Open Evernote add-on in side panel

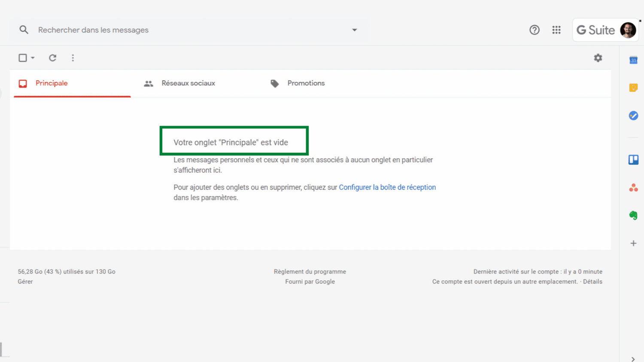tap(633, 215)
